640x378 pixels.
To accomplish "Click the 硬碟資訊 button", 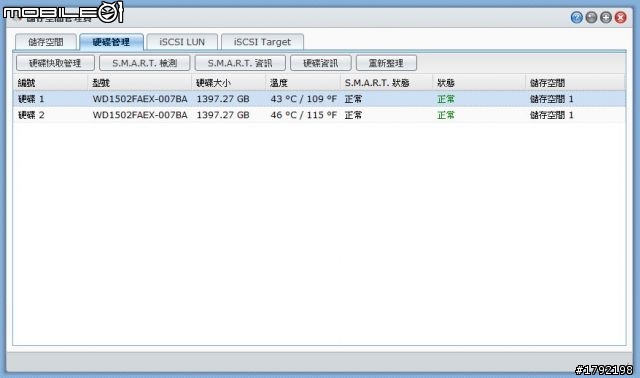I will 320,63.
